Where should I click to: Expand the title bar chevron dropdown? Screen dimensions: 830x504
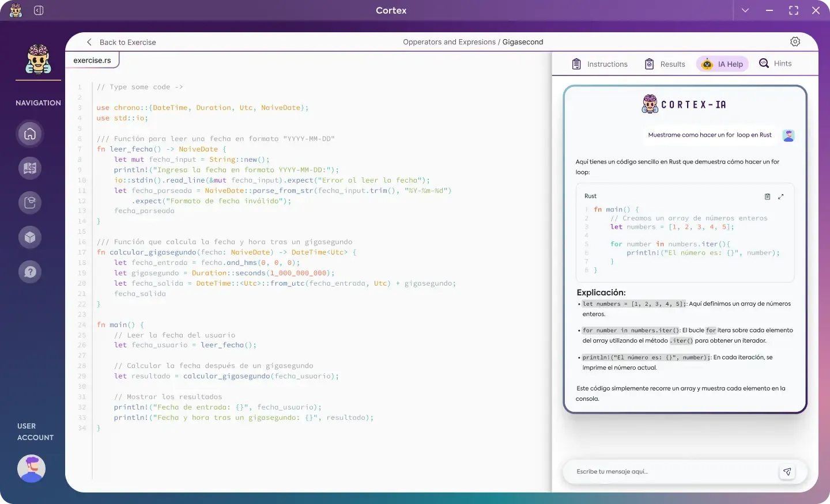click(745, 10)
